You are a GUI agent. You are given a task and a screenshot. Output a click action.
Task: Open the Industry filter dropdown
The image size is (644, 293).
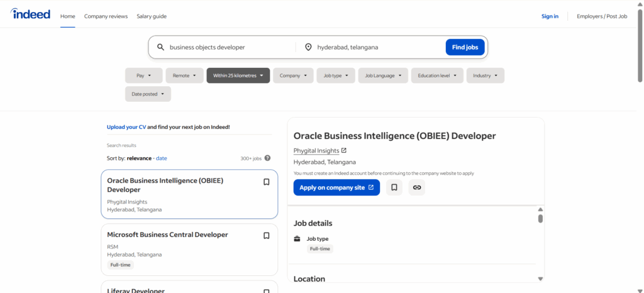coord(486,75)
